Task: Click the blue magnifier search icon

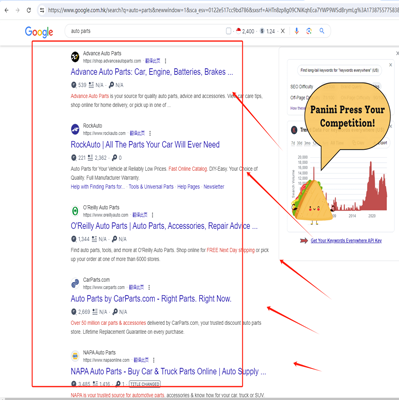Action: point(322,31)
